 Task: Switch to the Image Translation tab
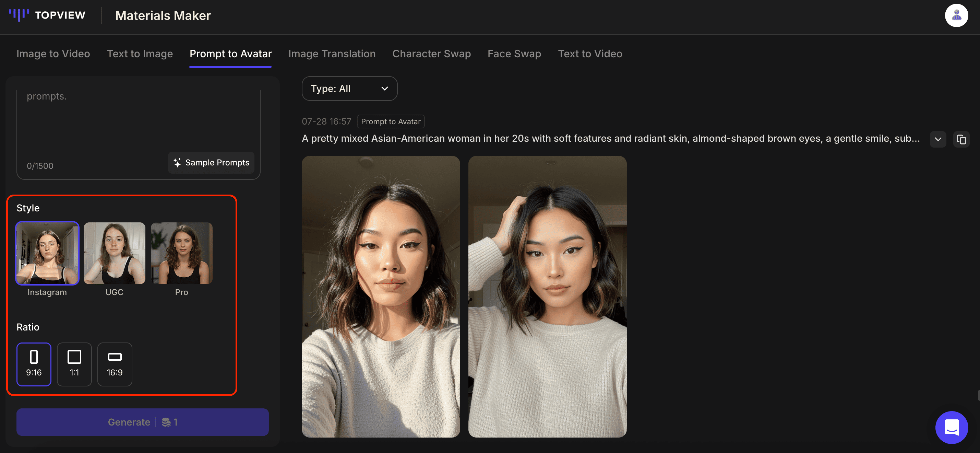pyautogui.click(x=331, y=54)
